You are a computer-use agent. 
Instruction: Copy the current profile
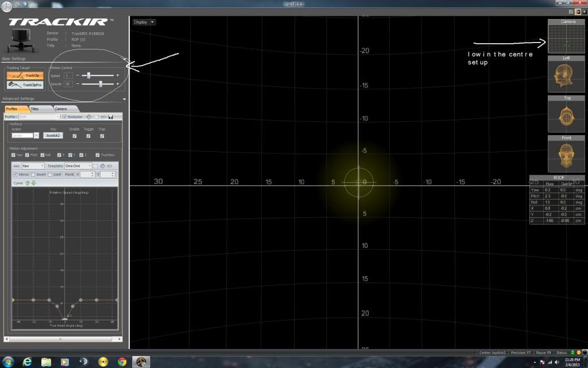96,117
